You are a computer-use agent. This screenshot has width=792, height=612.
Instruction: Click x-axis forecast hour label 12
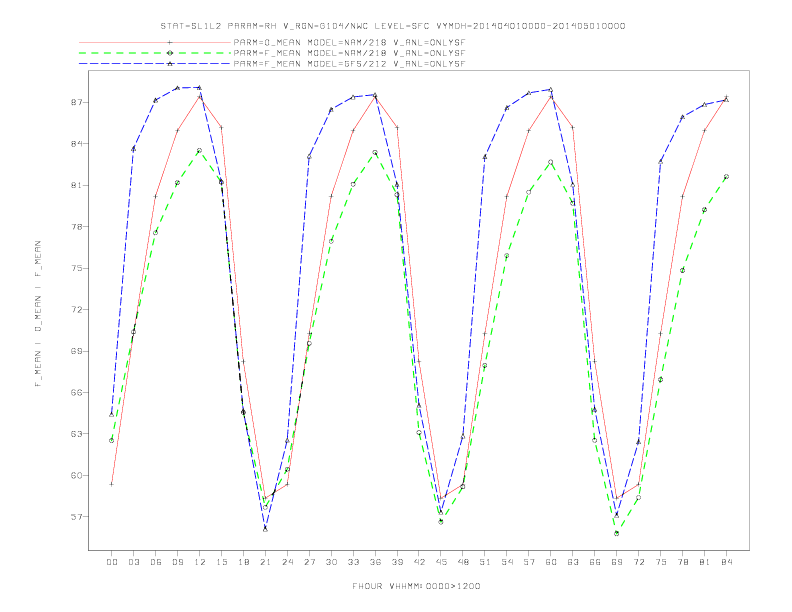click(x=200, y=562)
